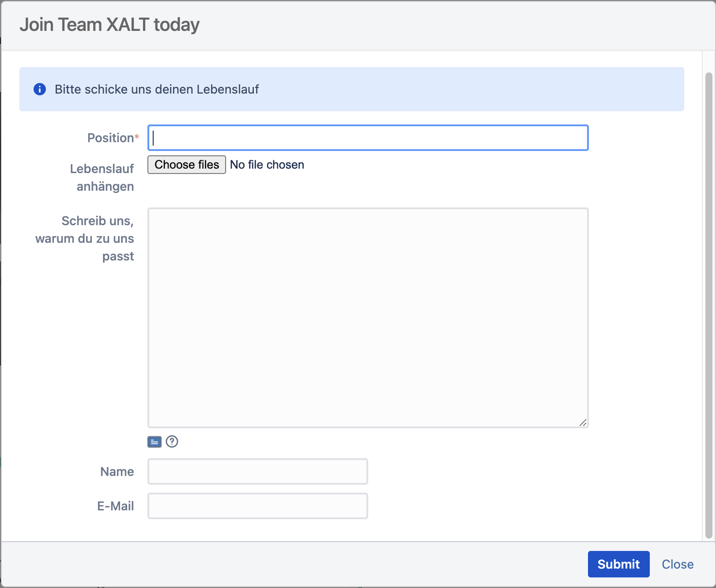Open the markup help question icon

172,442
